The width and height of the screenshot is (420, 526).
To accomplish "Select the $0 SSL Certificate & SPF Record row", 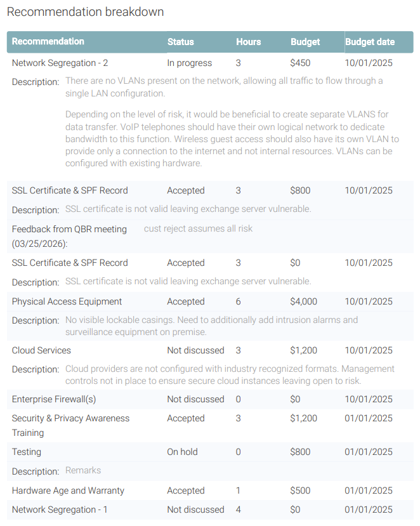I will click(210, 263).
